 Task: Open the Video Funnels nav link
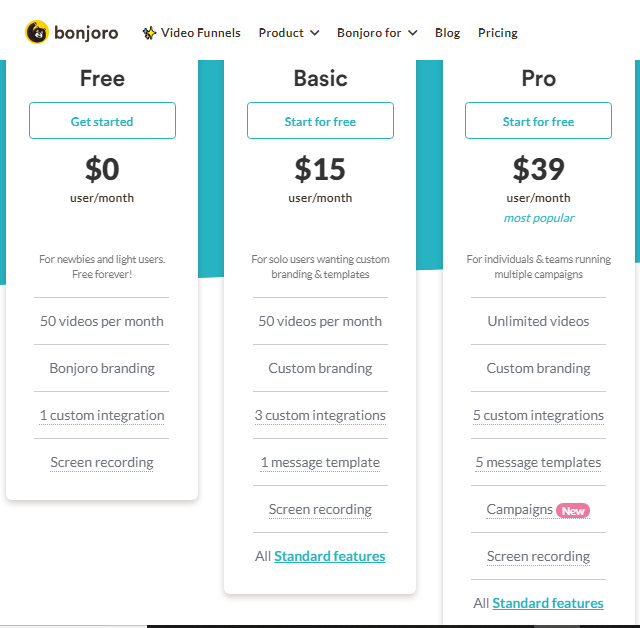[200, 33]
